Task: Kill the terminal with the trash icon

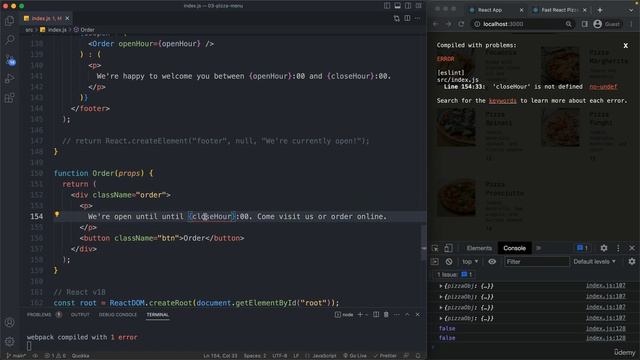Action: tap(386, 315)
